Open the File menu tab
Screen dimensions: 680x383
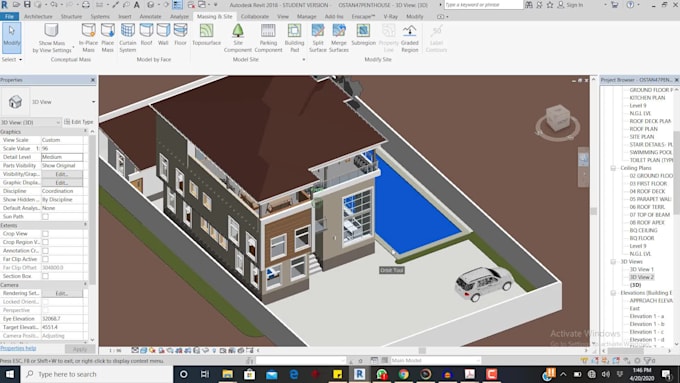(x=9, y=16)
